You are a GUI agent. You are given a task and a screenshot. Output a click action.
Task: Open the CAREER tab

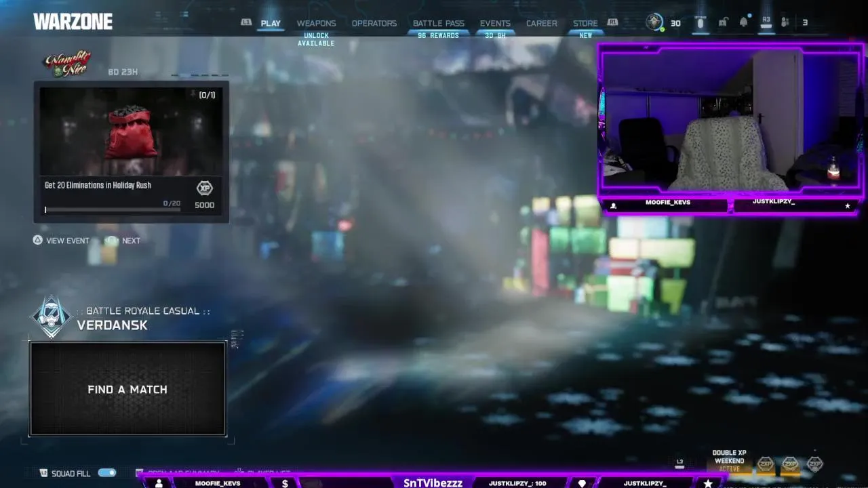tap(542, 23)
